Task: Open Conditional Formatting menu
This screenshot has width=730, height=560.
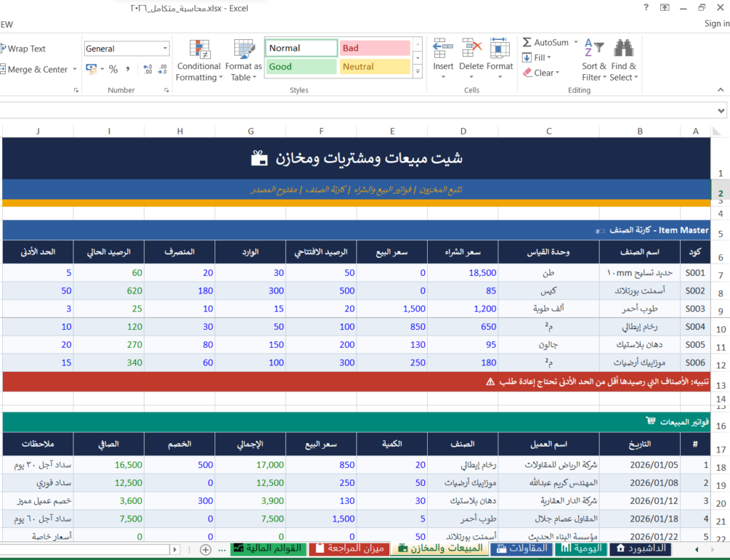Action: click(x=199, y=61)
